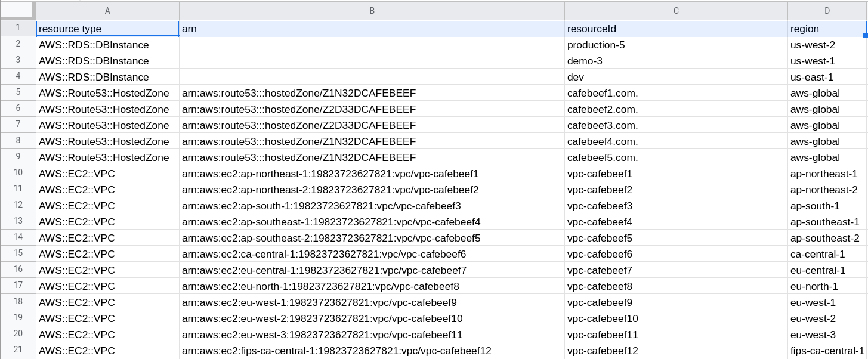Screen dimensions: 868x359
Task: Select region cell 'ap-northeast-2'
Action: (x=827, y=189)
